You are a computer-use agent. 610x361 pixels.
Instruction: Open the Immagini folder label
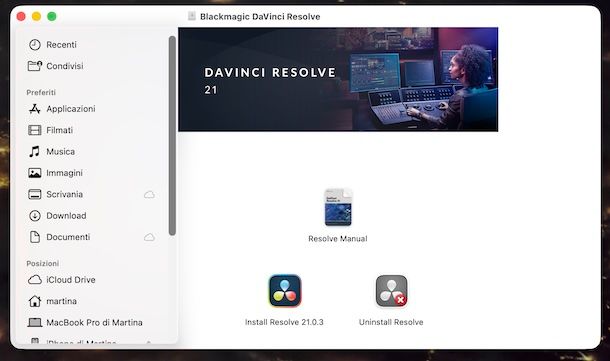click(64, 173)
